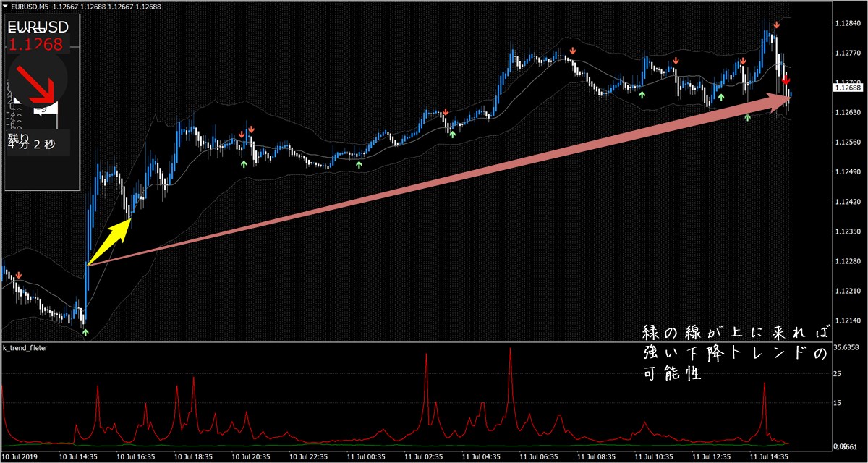Click the 1.12420 price scale label

(x=847, y=202)
